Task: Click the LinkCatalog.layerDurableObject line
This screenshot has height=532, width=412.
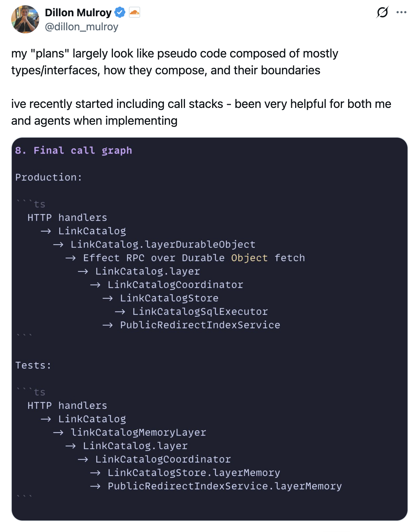Action: pyautogui.click(x=163, y=244)
